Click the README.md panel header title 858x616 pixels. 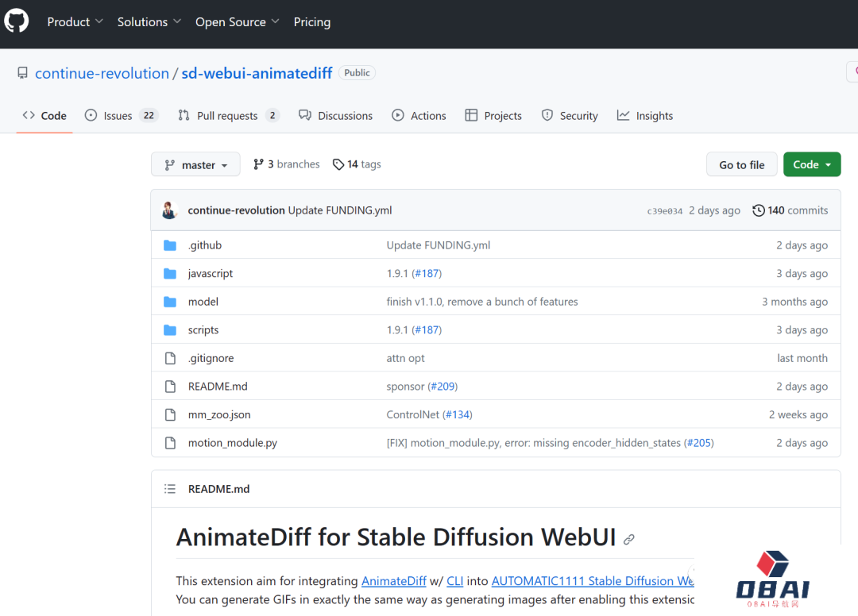click(219, 489)
